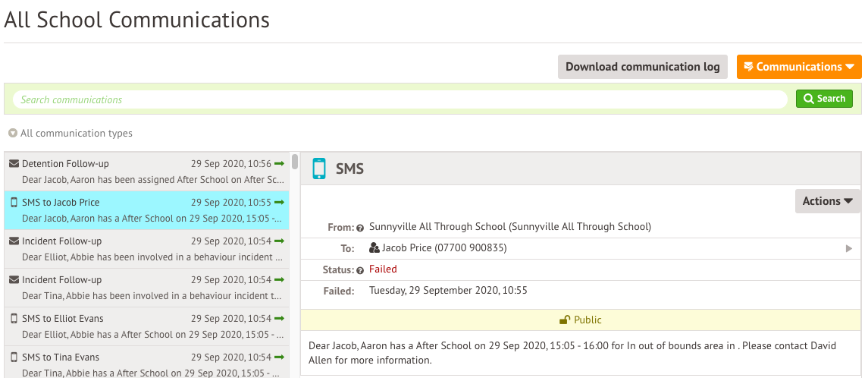Screen dimensions: 868x378
Task: Click phone icon beside SMS to Elliot Evans
Action: (x=14, y=319)
